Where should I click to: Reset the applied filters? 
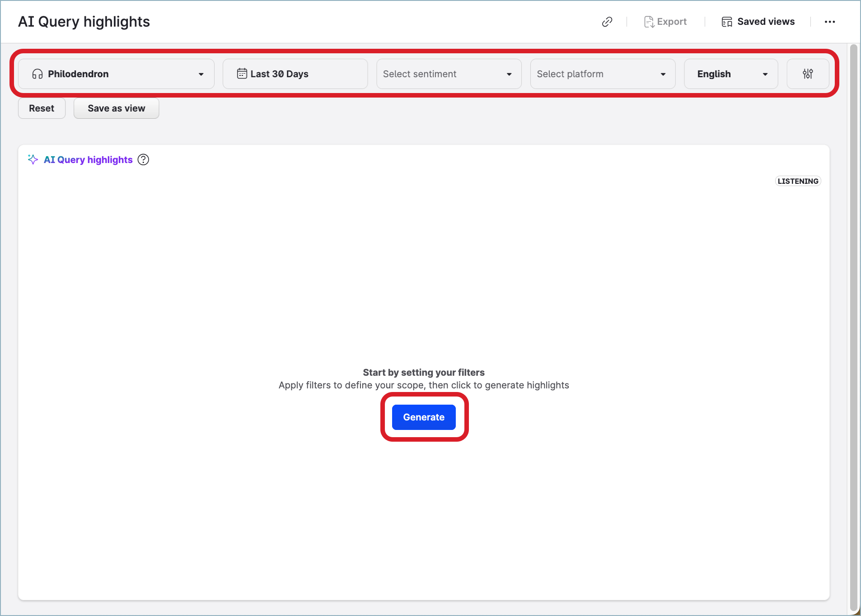pyautogui.click(x=42, y=108)
